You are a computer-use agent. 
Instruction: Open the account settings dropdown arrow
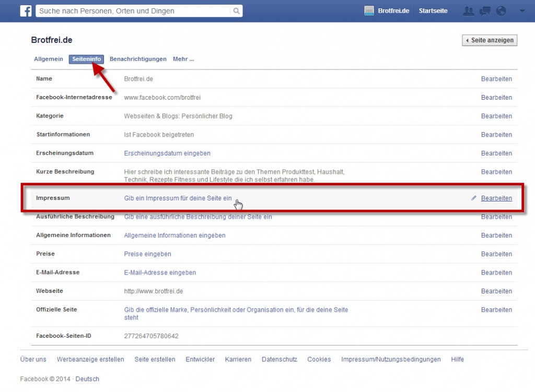point(522,10)
